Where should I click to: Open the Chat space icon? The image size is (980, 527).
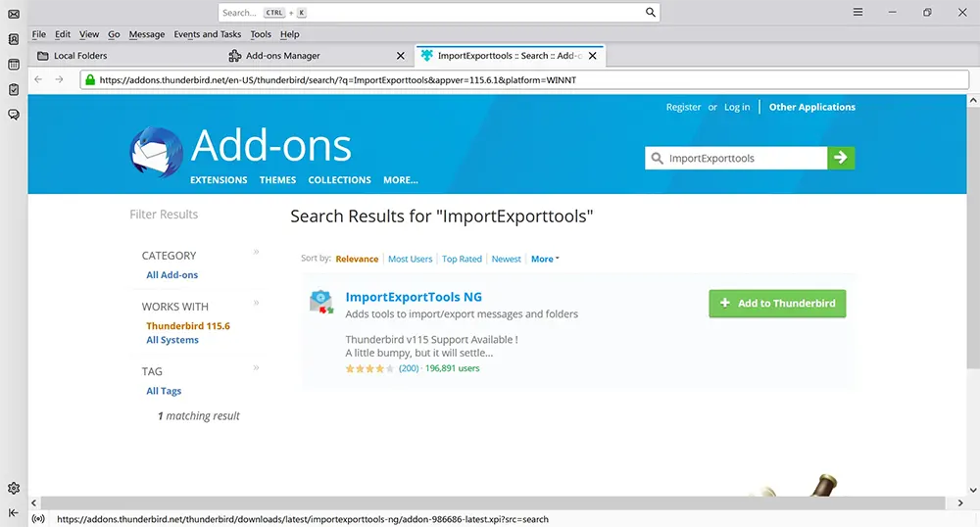(14, 115)
